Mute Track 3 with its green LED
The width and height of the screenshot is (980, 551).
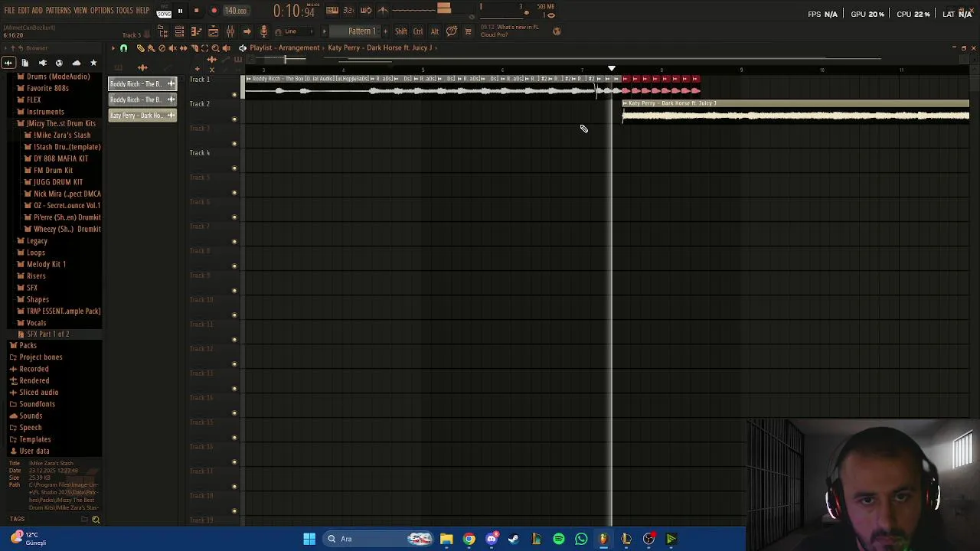[x=234, y=143]
